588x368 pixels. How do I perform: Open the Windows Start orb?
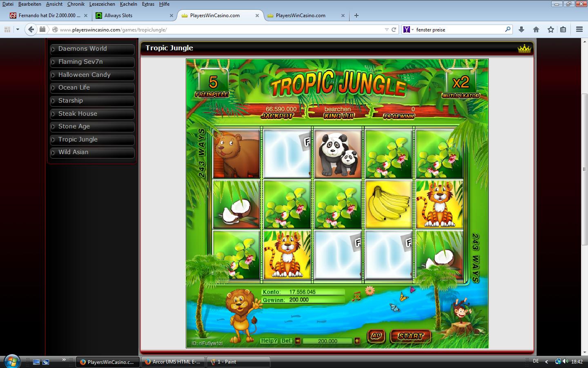click(x=11, y=361)
